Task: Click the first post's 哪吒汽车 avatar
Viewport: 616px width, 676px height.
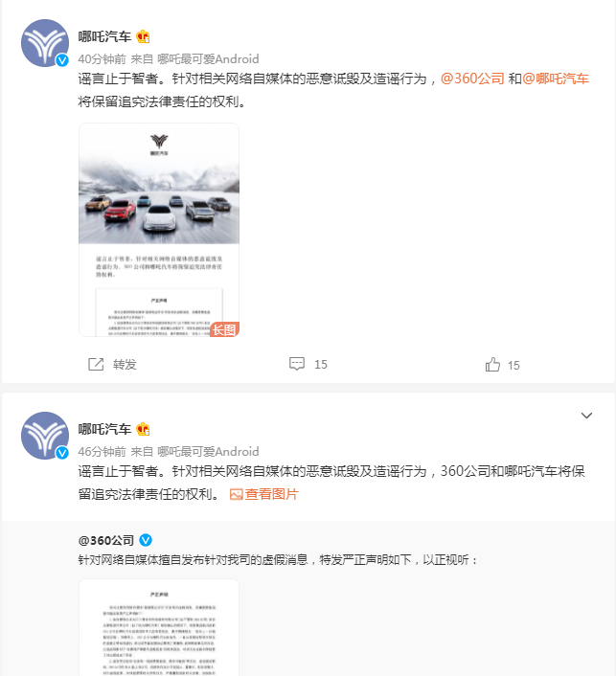Action: pyautogui.click(x=45, y=43)
